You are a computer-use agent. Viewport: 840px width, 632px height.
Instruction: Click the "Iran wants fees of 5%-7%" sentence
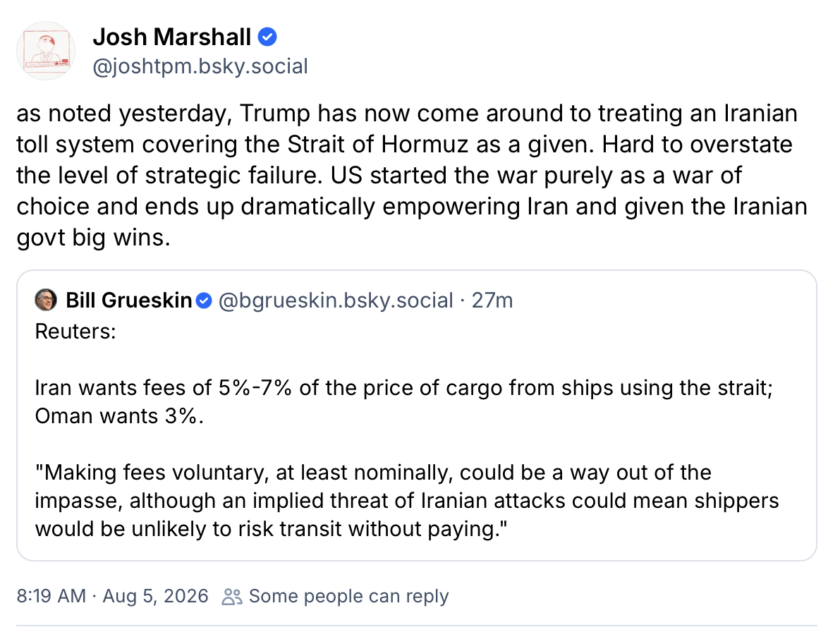point(404,388)
